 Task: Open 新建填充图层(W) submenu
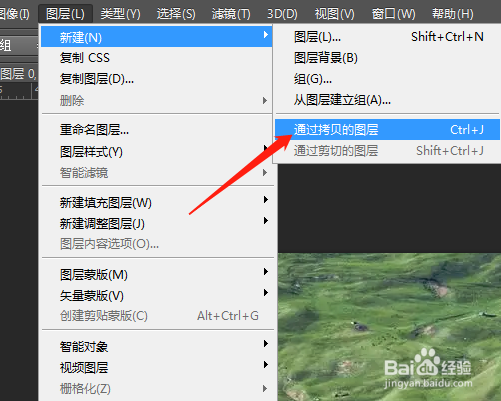point(157,202)
